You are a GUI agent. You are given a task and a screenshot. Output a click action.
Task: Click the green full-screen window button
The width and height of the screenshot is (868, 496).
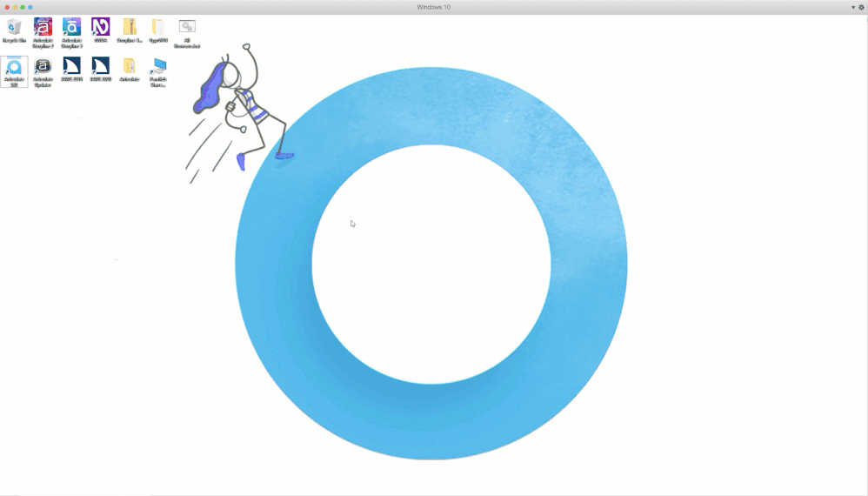(23, 7)
